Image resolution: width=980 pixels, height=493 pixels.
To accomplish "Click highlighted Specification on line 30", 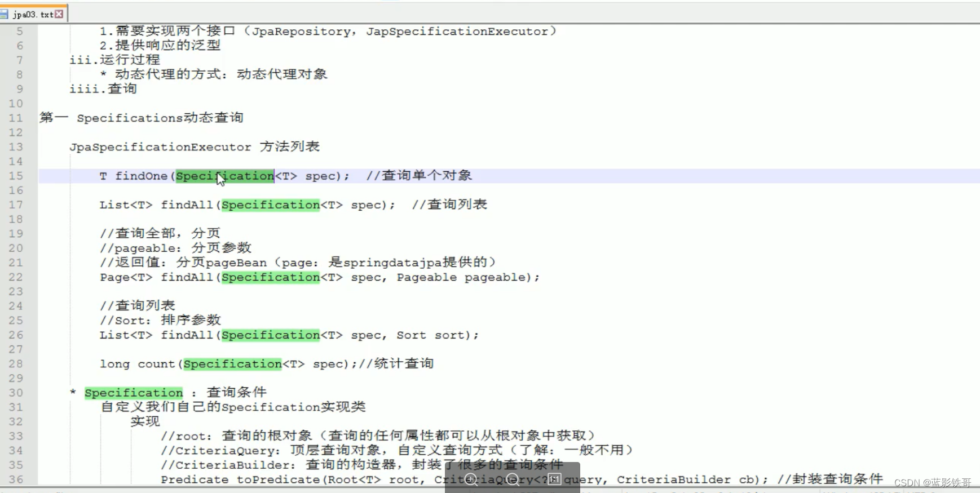I will click(x=134, y=393).
